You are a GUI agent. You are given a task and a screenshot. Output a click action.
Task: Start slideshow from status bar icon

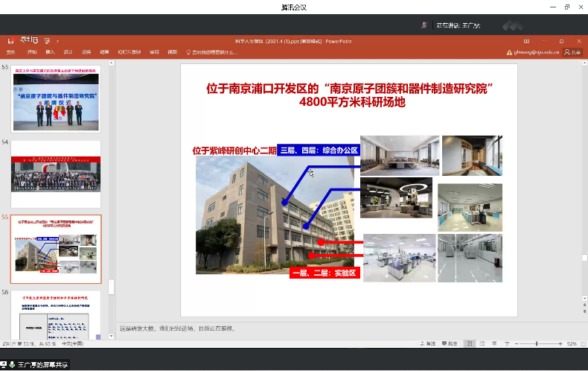(x=508, y=343)
